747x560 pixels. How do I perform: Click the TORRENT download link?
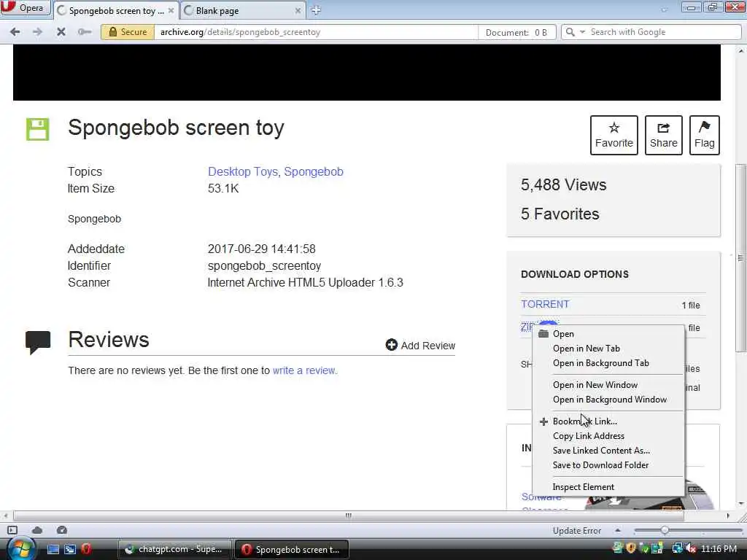pos(545,304)
